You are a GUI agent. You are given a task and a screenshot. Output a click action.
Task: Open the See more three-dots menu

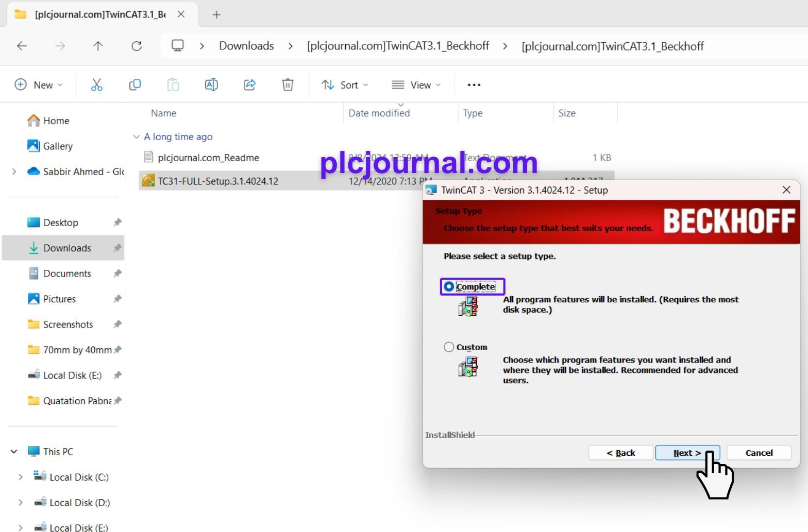coord(474,85)
